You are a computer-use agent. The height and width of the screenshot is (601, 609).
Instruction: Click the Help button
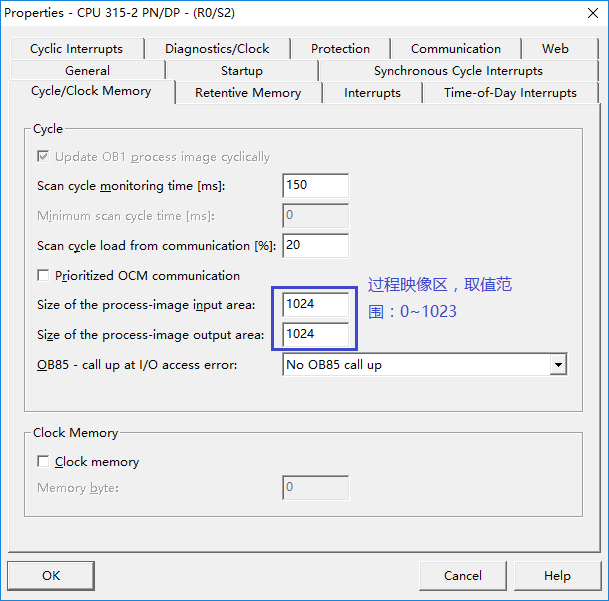click(x=557, y=575)
